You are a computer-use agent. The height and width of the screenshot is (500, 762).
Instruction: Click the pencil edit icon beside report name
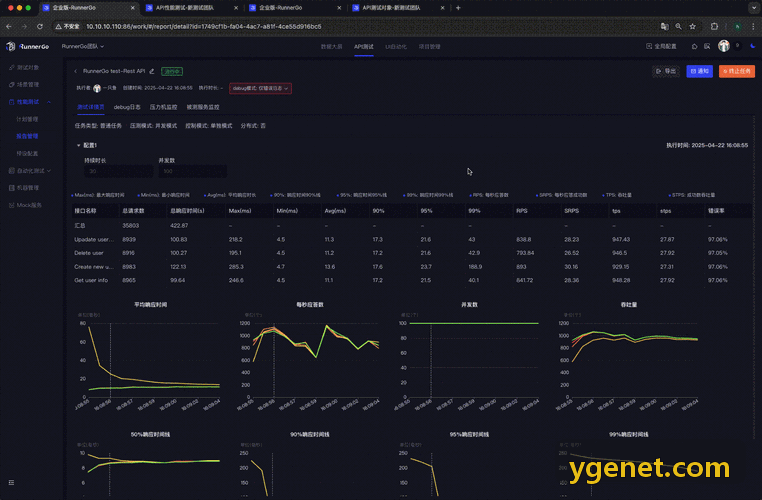pyautogui.click(x=152, y=71)
